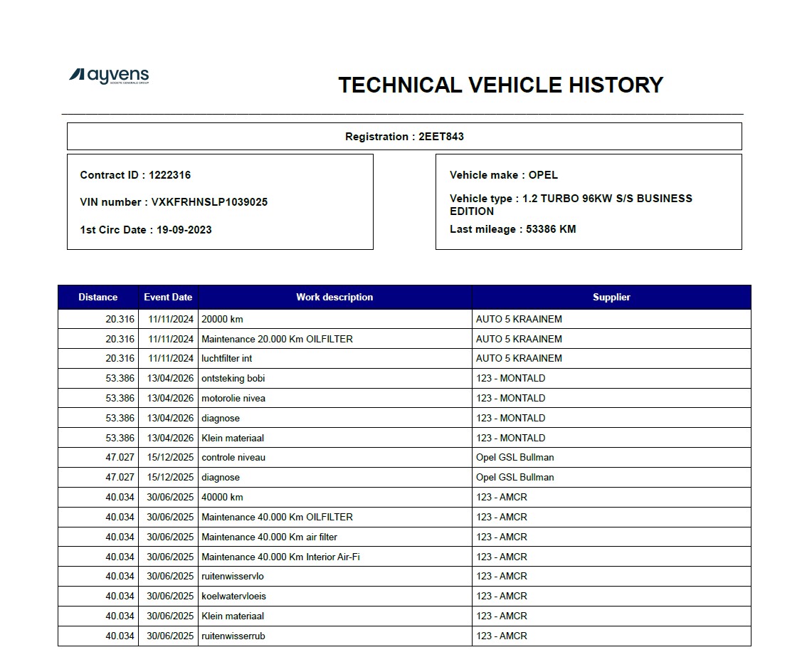Select the koelwatervloeis row
This screenshot has width=807, height=672.
404,597
